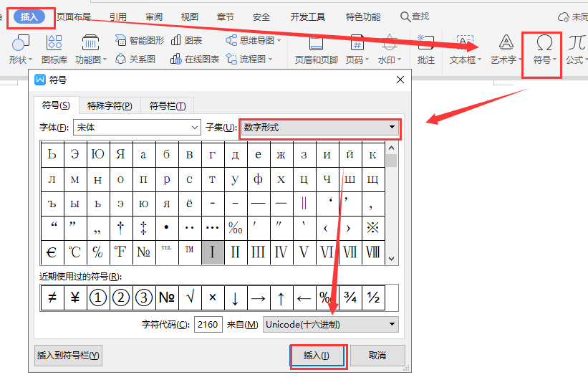Open the mind map (思维导图) option
This screenshot has width=588, height=390.
(x=253, y=41)
